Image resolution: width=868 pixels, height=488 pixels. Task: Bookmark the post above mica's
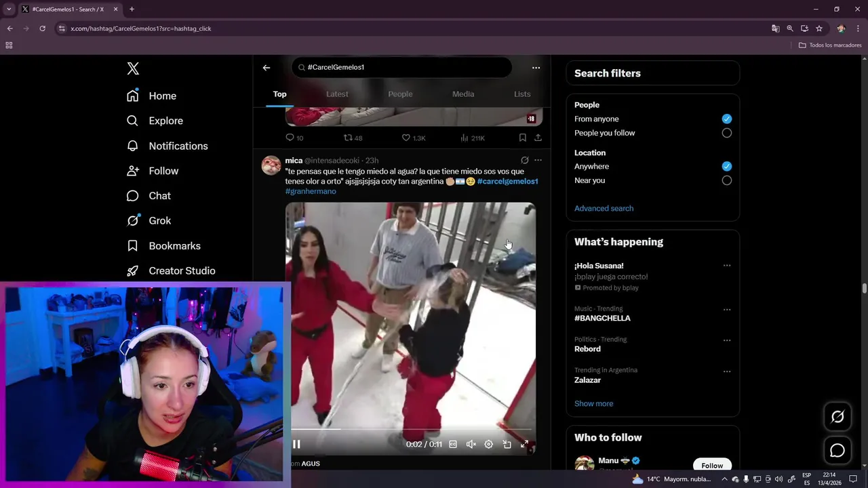tap(522, 138)
